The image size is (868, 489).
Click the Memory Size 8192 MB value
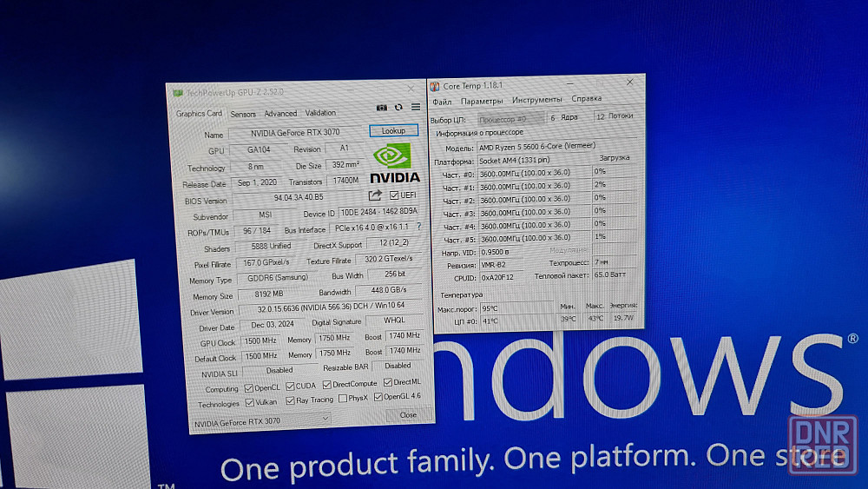pyautogui.click(x=269, y=294)
